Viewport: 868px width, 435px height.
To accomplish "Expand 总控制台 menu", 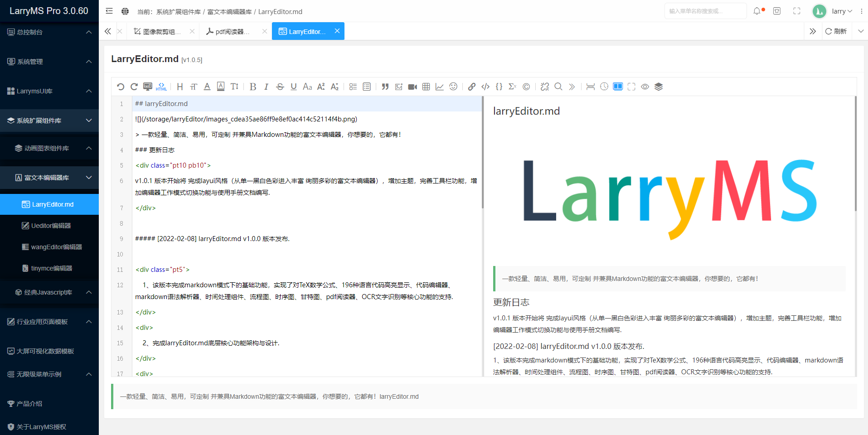I will pyautogui.click(x=49, y=32).
